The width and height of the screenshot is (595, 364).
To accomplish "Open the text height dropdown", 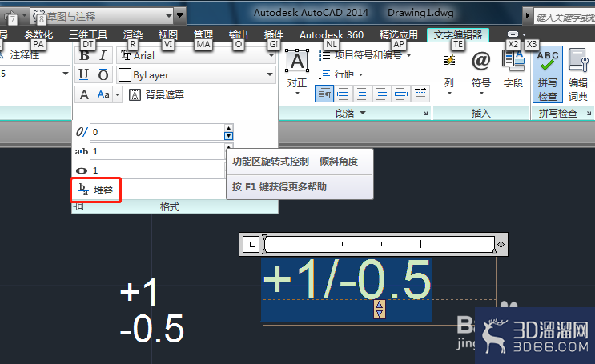I will click(x=66, y=74).
